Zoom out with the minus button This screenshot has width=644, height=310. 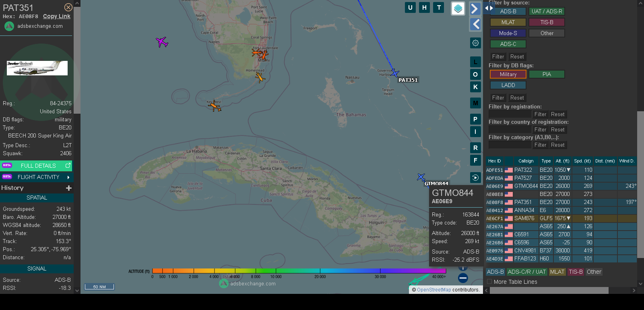coord(463,278)
